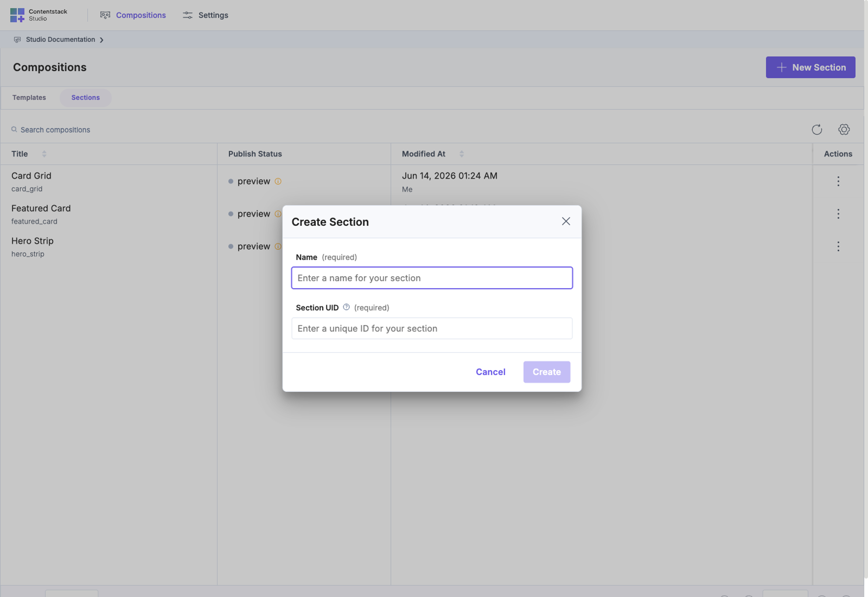
Task: Click the Settings sliders icon
Action: pyautogui.click(x=187, y=15)
